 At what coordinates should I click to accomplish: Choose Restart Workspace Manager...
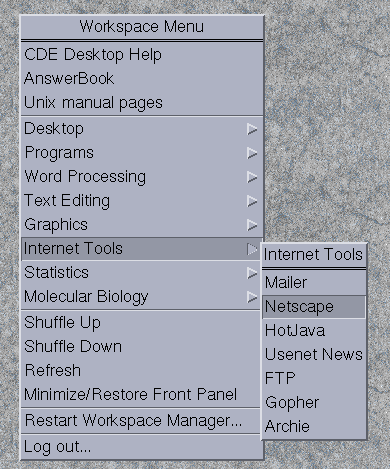(x=142, y=421)
